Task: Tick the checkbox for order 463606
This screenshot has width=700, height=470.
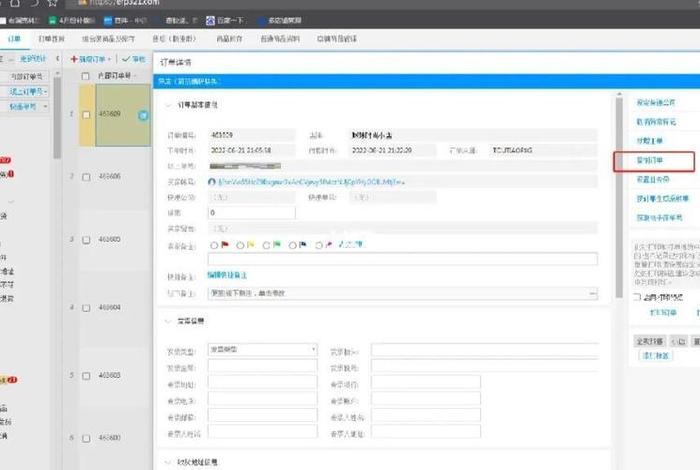Action: 86,177
